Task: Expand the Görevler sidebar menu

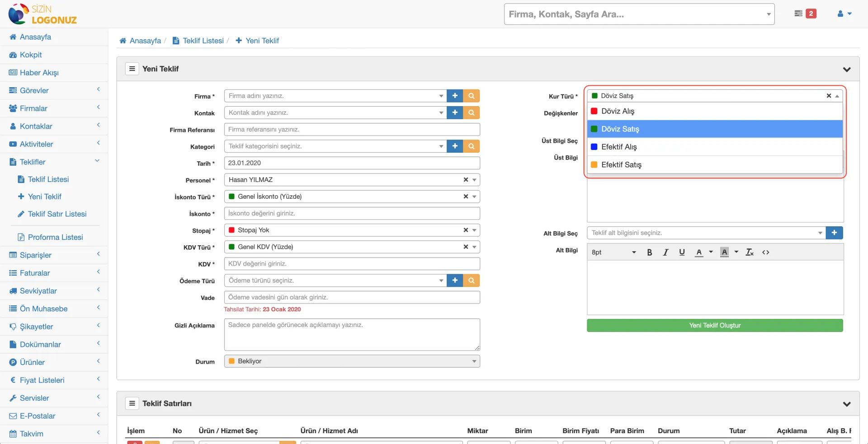Action: click(54, 90)
